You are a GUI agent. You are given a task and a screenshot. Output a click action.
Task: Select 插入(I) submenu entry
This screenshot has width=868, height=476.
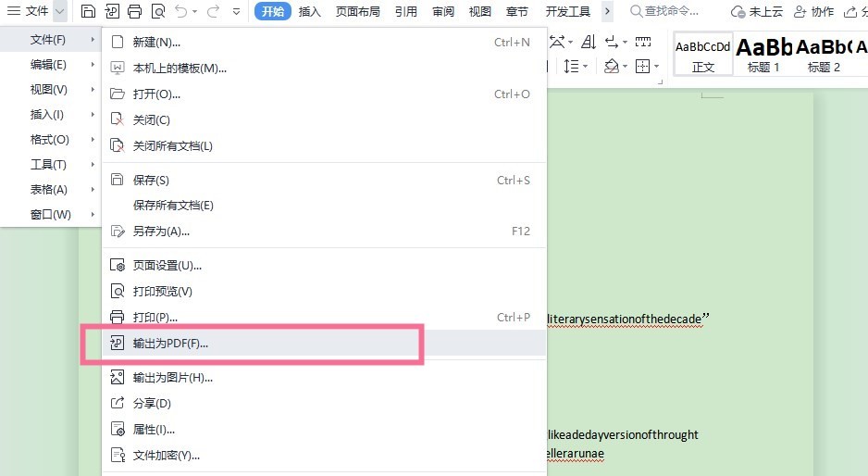(50, 115)
